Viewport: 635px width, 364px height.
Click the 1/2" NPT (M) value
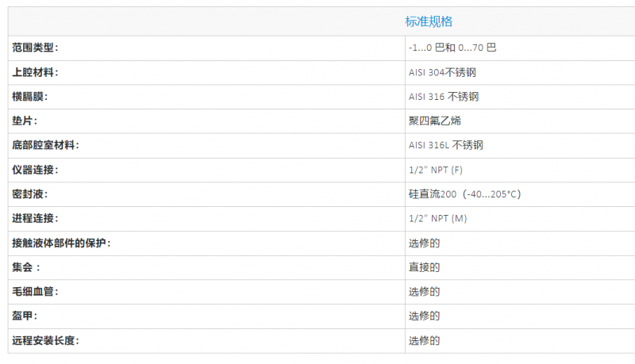coord(437,218)
